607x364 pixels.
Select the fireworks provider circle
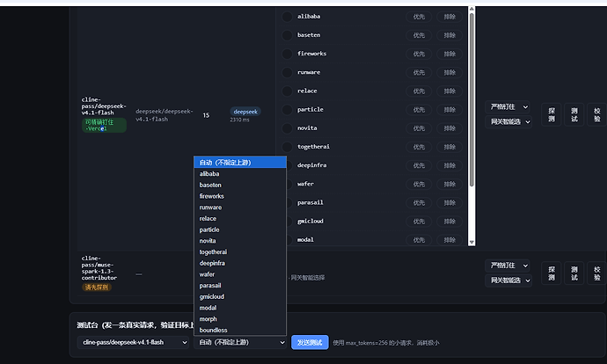pos(287,54)
